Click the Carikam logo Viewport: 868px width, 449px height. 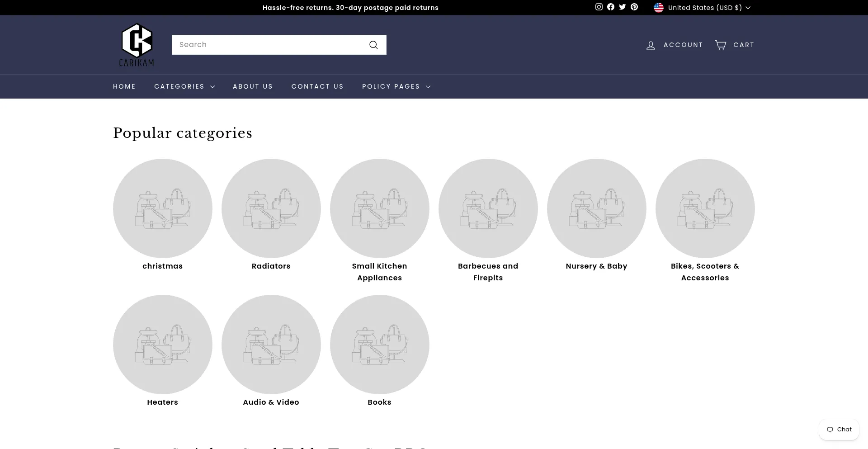click(137, 45)
